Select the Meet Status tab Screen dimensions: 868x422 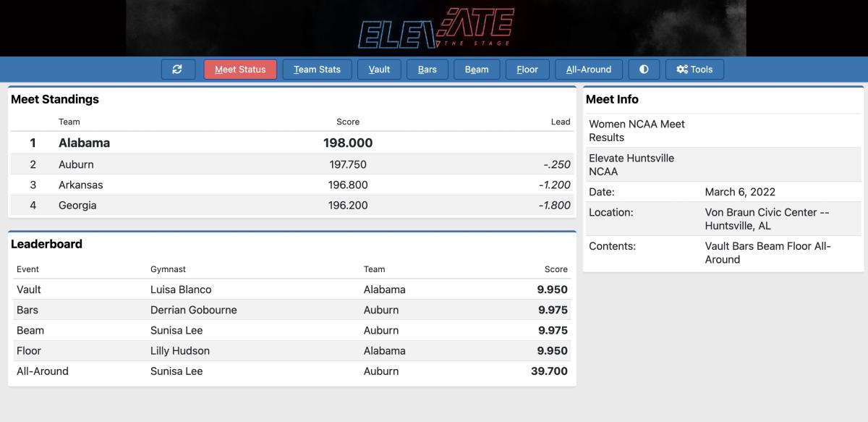tap(240, 69)
